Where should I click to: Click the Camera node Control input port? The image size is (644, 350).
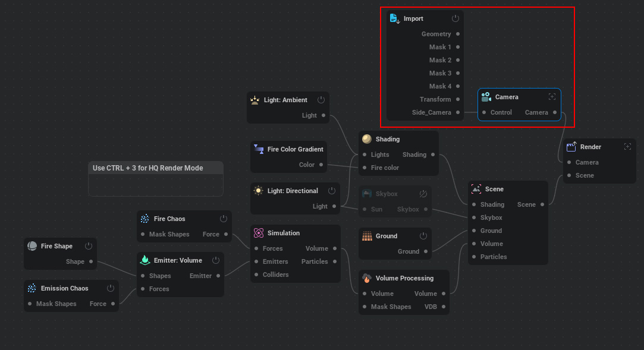coord(484,112)
